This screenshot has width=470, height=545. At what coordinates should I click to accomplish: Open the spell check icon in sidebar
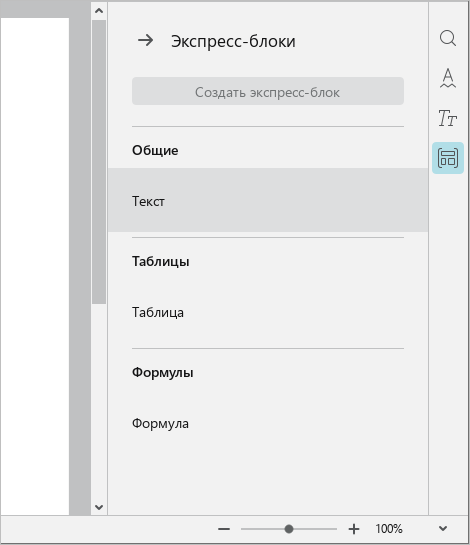(448, 78)
